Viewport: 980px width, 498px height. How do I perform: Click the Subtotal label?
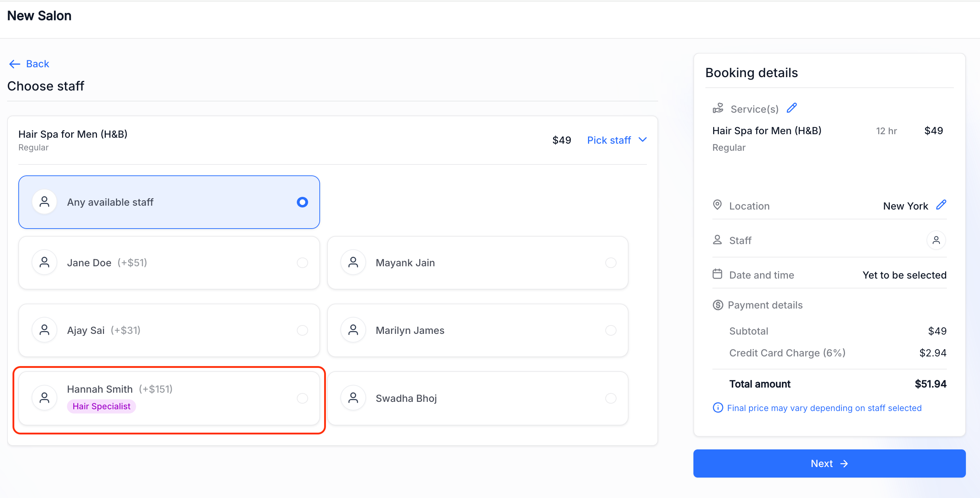tap(748, 331)
